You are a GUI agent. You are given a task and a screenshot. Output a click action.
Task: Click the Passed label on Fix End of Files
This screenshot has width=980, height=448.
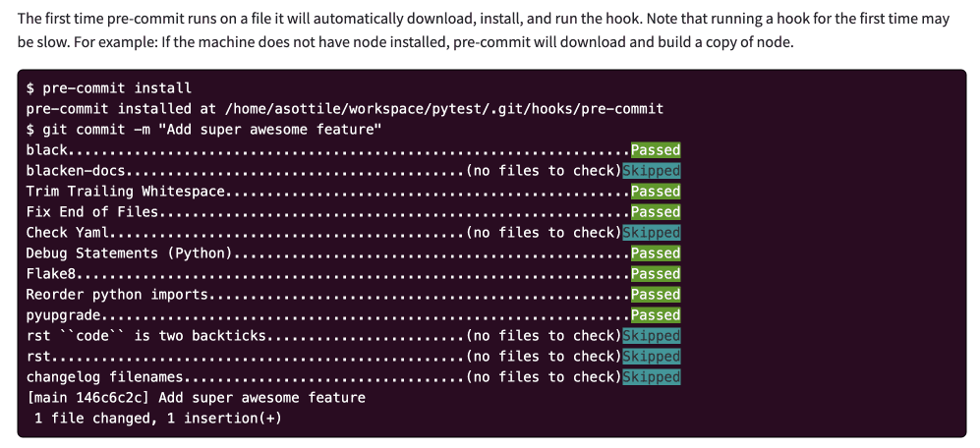[655, 212]
